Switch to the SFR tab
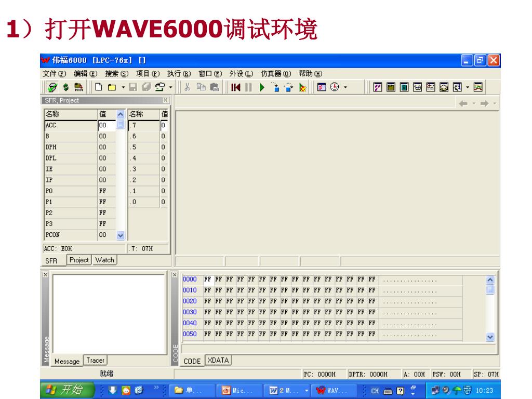Image resolution: width=532 pixels, height=399 pixels. pos(51,261)
